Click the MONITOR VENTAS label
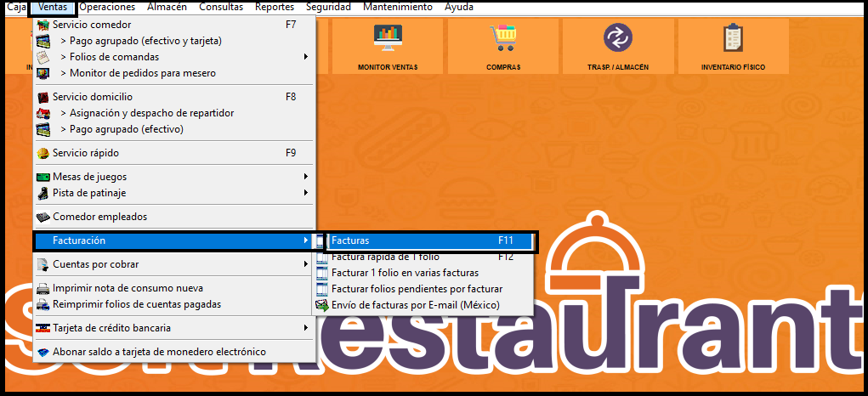The height and width of the screenshot is (396, 868). click(388, 67)
